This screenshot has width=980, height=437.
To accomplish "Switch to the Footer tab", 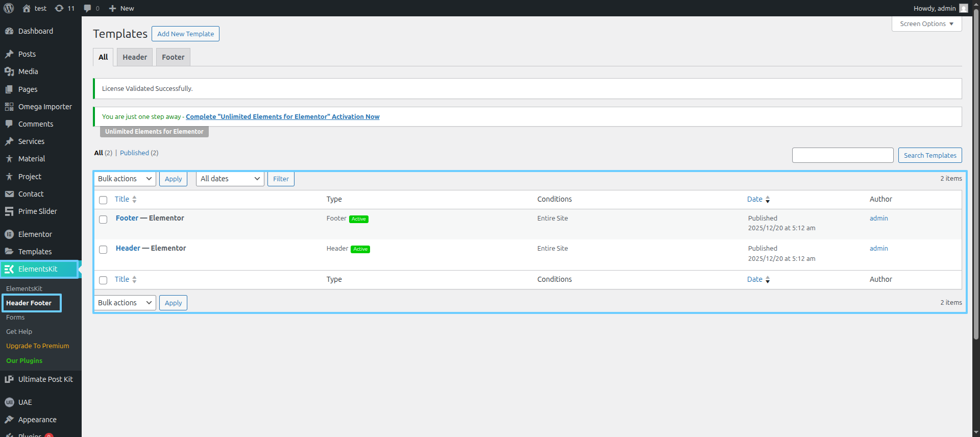I will (173, 57).
